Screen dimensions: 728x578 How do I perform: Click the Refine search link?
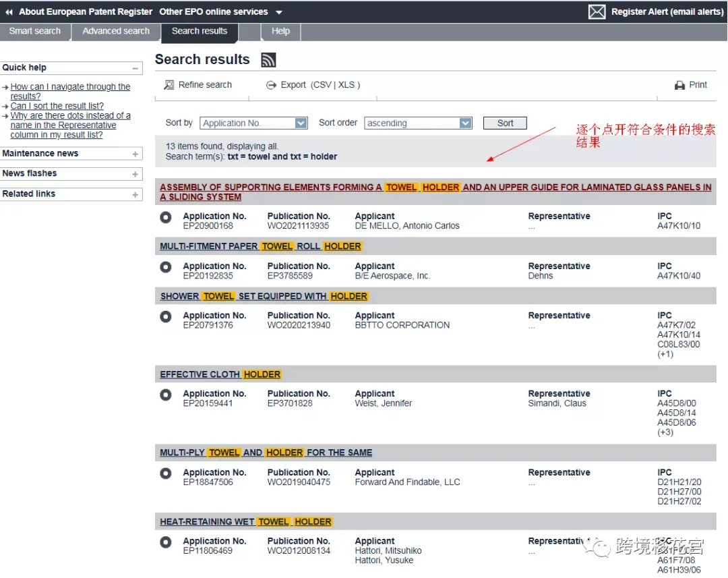pyautogui.click(x=205, y=84)
